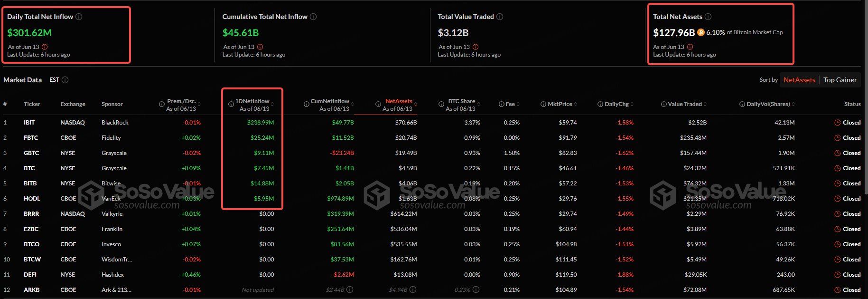Select NetAssets sort-by tab

pos(799,80)
